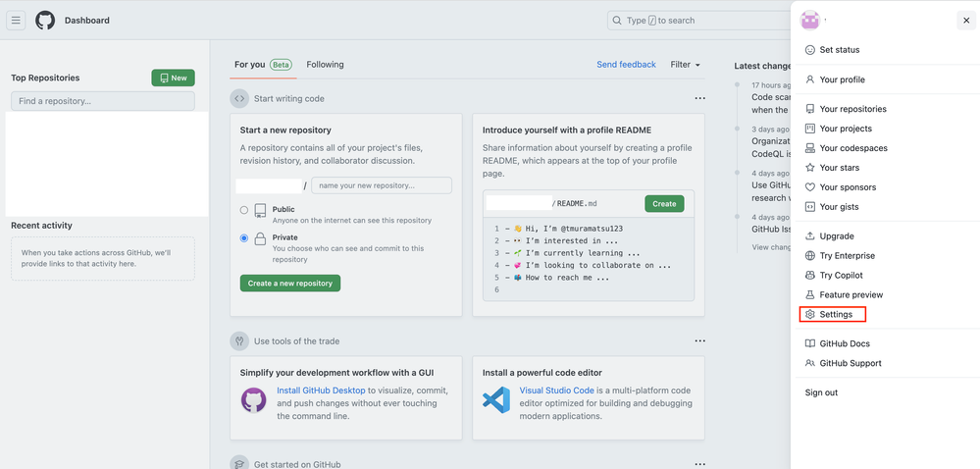Viewport: 980px width, 469px height.
Task: Click the user avatar in menu panel
Action: (x=810, y=21)
